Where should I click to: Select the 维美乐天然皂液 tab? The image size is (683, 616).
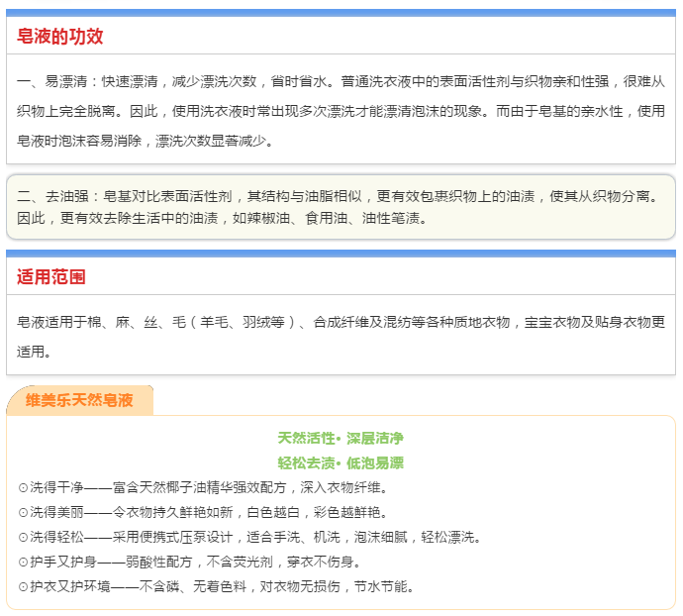tap(79, 400)
